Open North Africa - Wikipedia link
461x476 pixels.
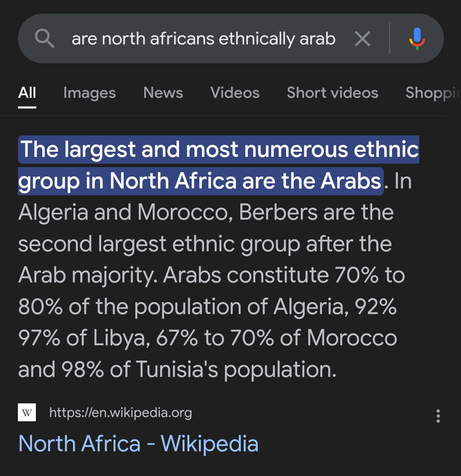(138, 444)
